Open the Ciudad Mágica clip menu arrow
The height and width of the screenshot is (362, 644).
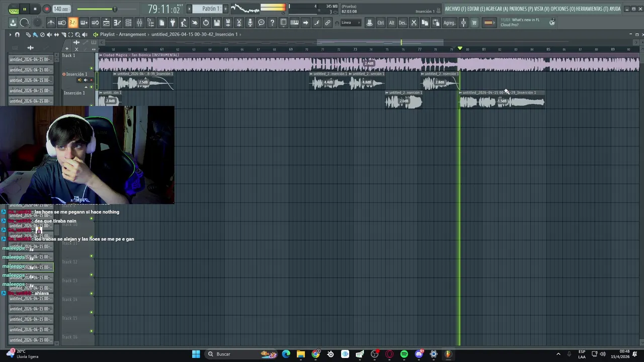[101, 55]
